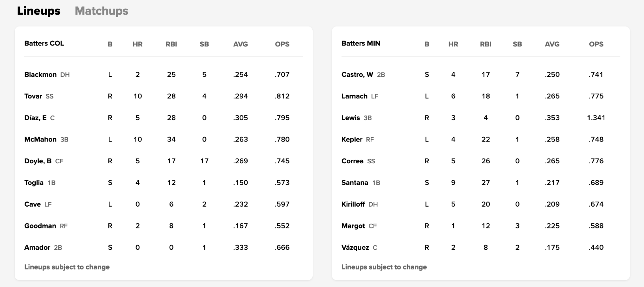
Task: Click on Correa player link
Action: 352,161
